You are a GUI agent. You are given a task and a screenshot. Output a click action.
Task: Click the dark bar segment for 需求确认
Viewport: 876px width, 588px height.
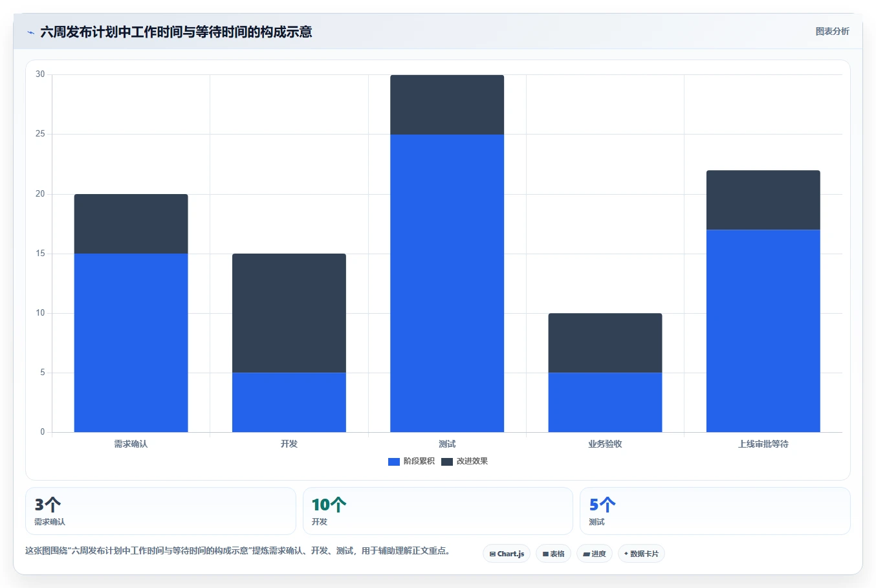[131, 224]
